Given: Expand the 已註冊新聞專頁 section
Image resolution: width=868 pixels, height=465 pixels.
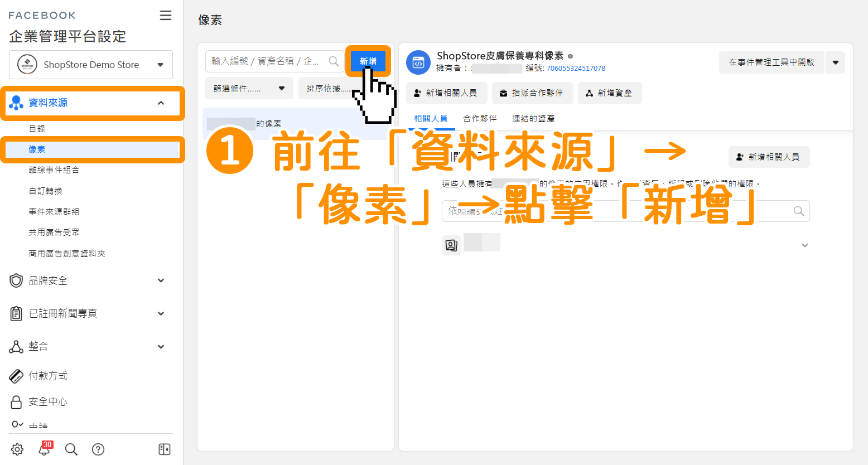Looking at the screenshot, I should point(161,313).
